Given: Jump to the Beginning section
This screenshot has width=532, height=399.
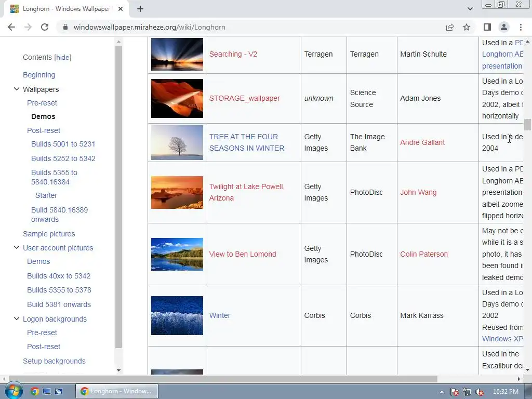Looking at the screenshot, I should point(39,75).
